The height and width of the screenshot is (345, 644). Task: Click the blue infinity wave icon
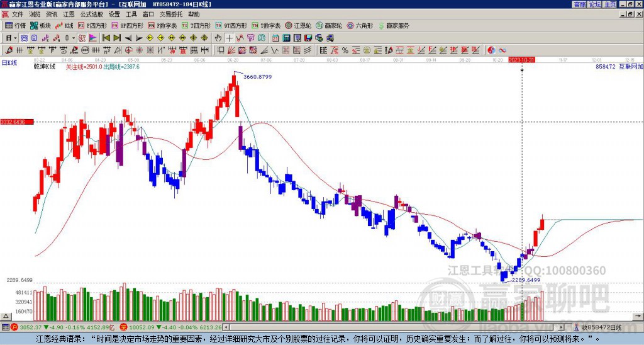pos(502,50)
